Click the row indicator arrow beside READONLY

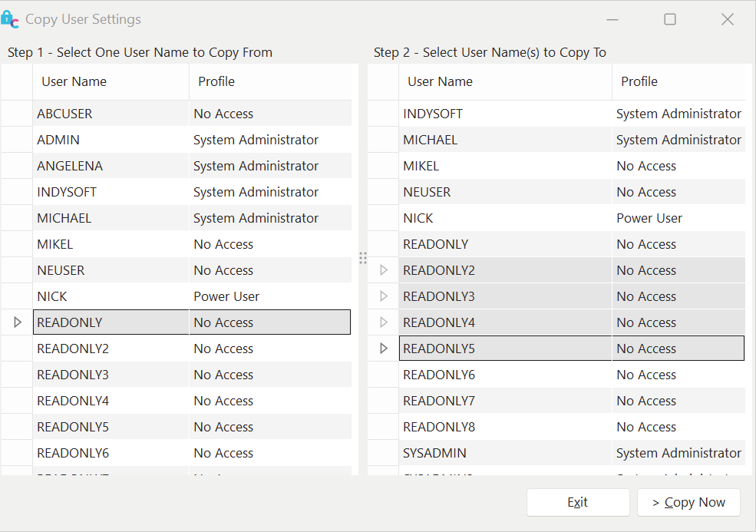point(18,322)
